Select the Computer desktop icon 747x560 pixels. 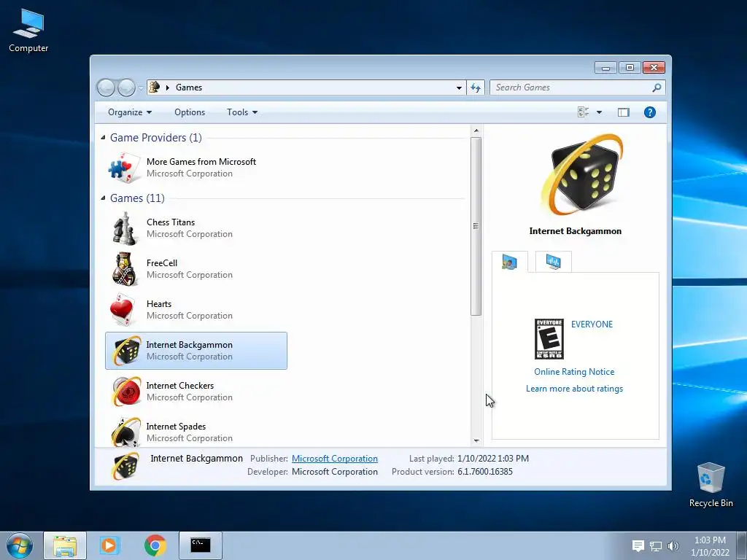tap(28, 31)
